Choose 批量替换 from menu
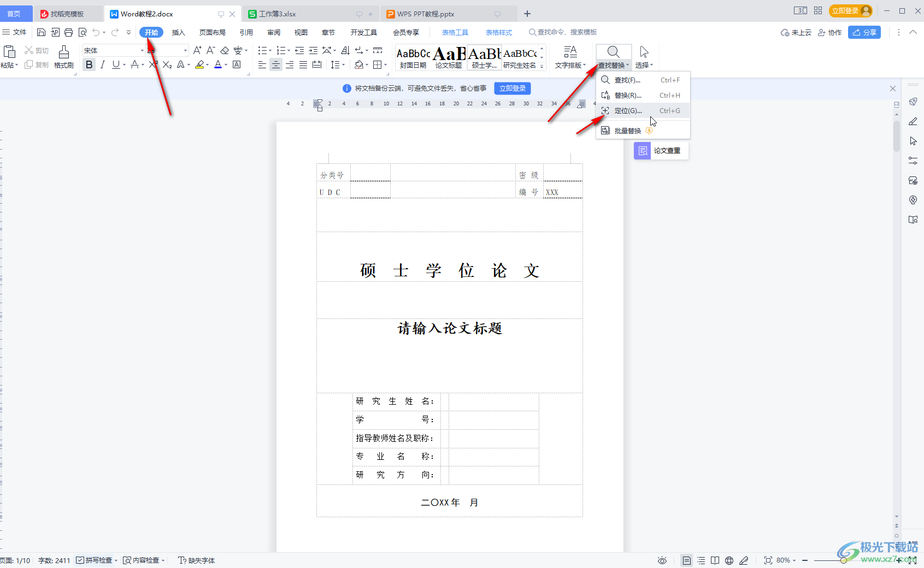The height and width of the screenshot is (568, 924). (643, 131)
